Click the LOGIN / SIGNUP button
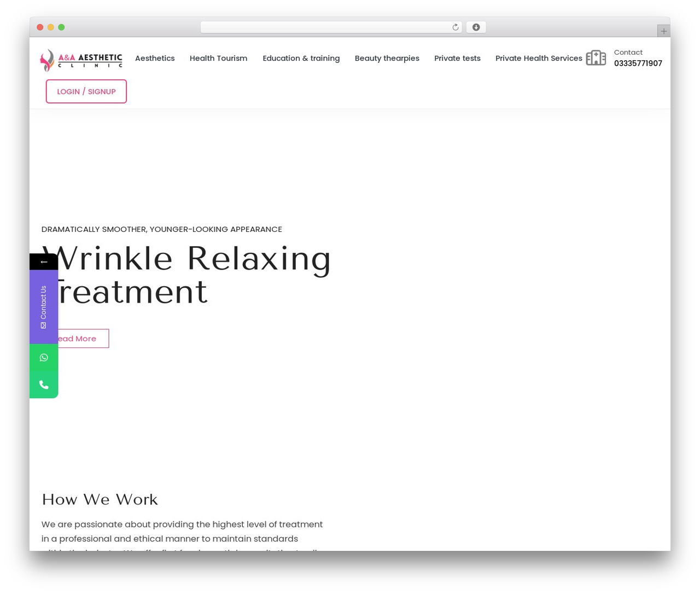Image resolution: width=700 pixels, height=593 pixels. (86, 91)
